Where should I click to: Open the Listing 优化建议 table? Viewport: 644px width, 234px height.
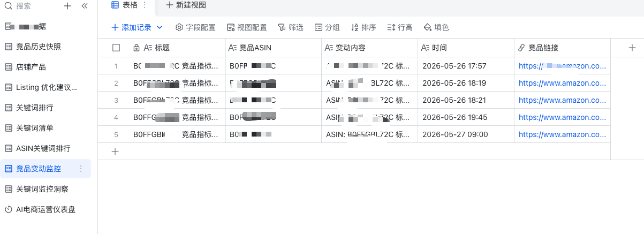point(46,87)
